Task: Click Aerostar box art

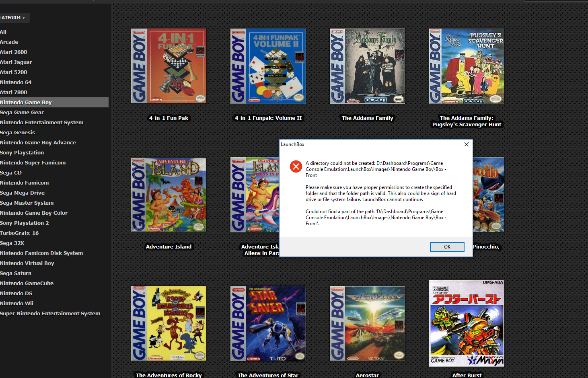Action: (x=367, y=323)
